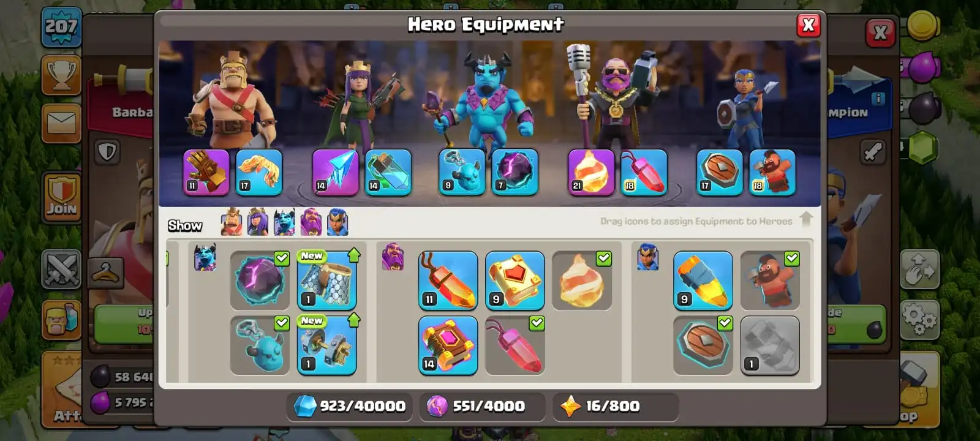Toggle the equipped hog rider puppet checkmark

[792, 258]
